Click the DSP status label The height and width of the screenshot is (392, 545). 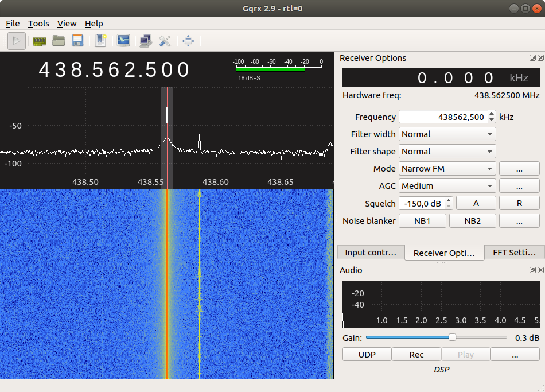point(441,370)
